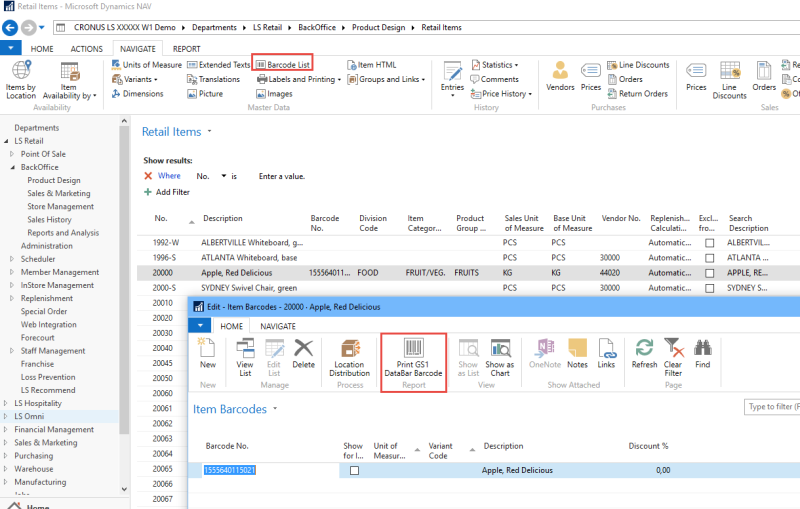Open item Comments

(x=494, y=79)
